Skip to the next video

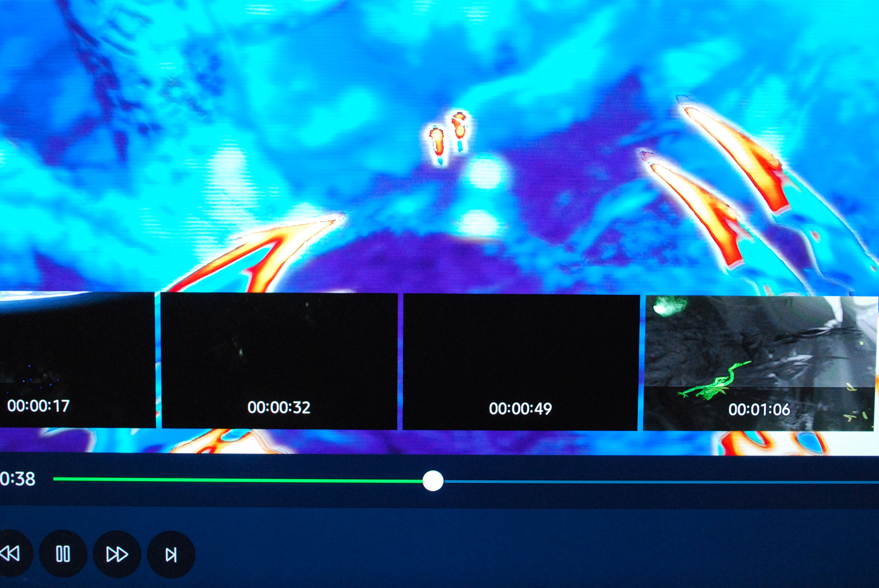click(171, 555)
